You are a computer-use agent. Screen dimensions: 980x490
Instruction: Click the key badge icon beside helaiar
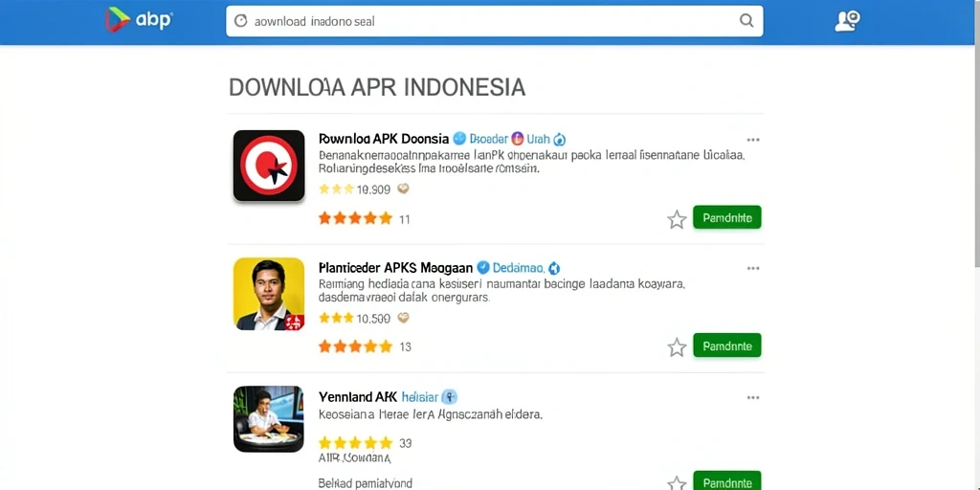pos(450,396)
